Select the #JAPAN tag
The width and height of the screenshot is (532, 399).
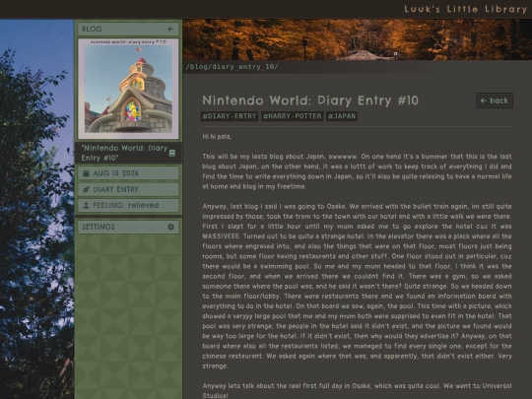click(342, 116)
